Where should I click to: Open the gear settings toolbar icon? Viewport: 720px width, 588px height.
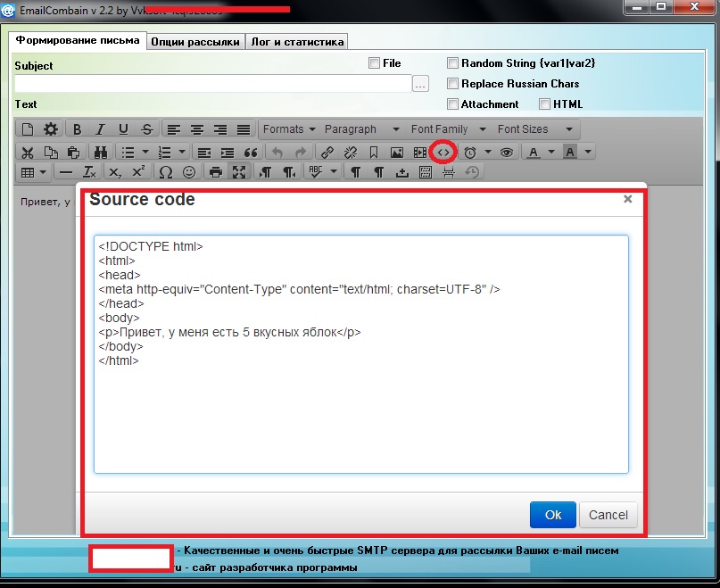tap(51, 129)
